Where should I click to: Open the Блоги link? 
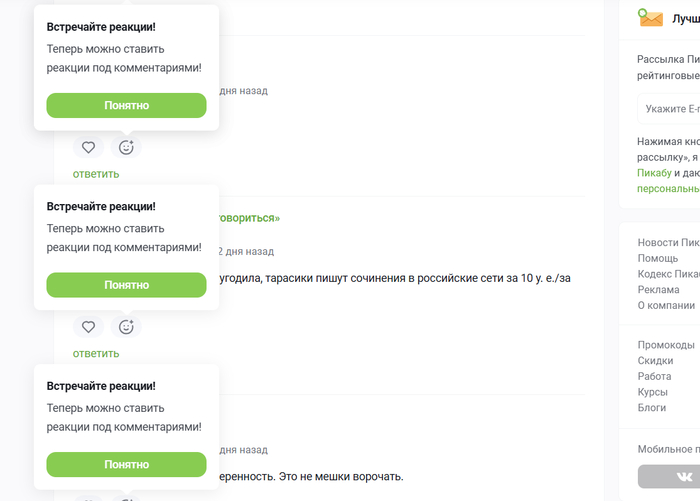(652, 408)
